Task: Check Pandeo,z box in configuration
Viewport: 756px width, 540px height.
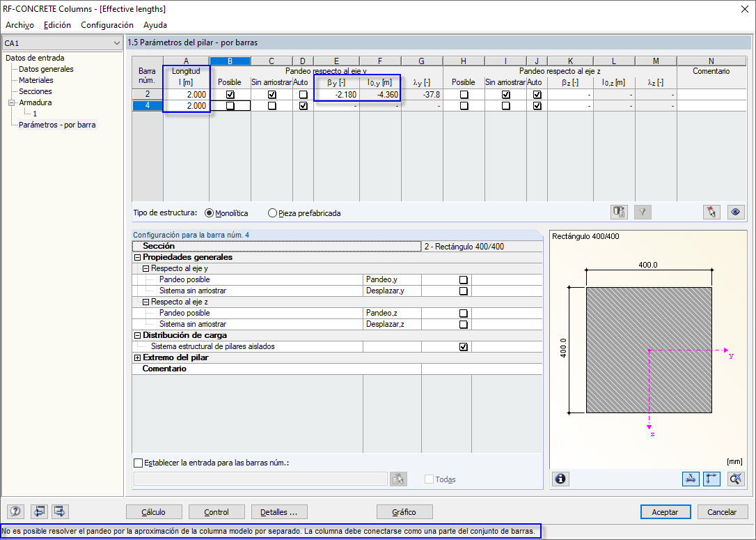Action: pos(464,313)
